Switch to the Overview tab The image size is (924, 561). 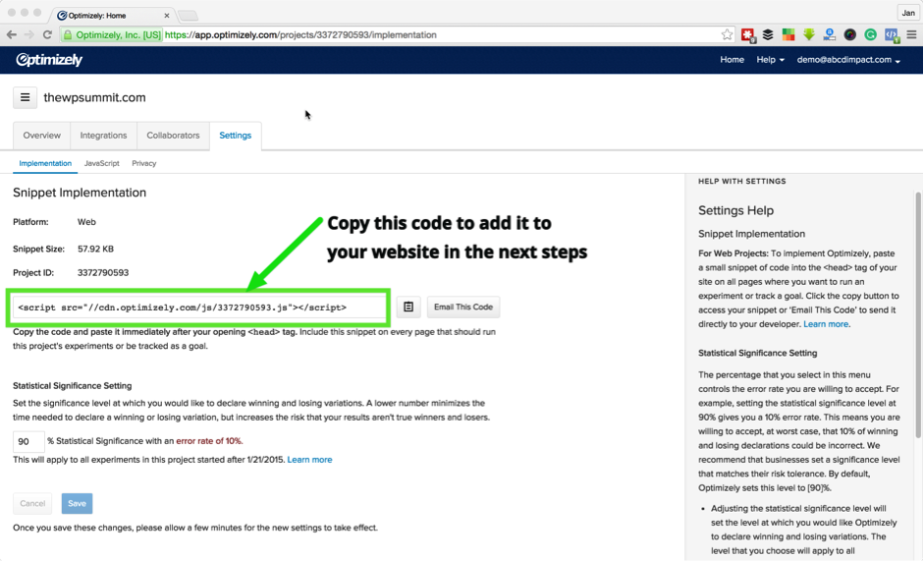click(x=42, y=136)
